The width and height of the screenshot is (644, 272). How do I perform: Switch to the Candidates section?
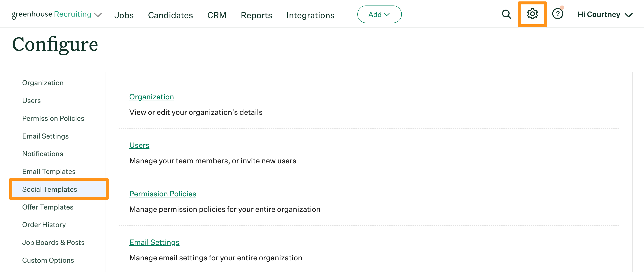170,15
